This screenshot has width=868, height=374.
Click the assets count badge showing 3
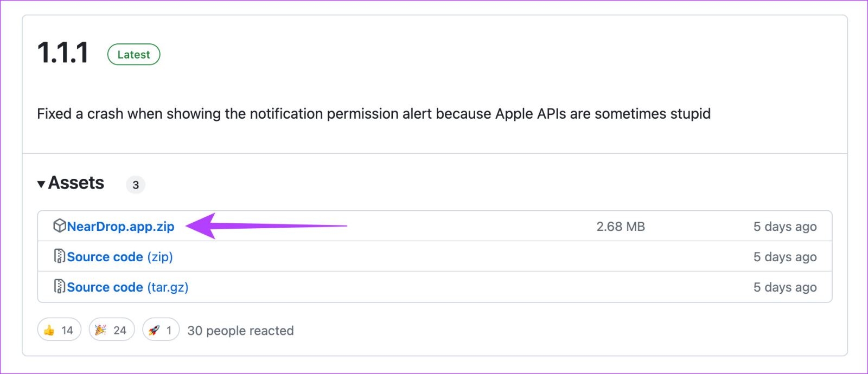coord(136,185)
